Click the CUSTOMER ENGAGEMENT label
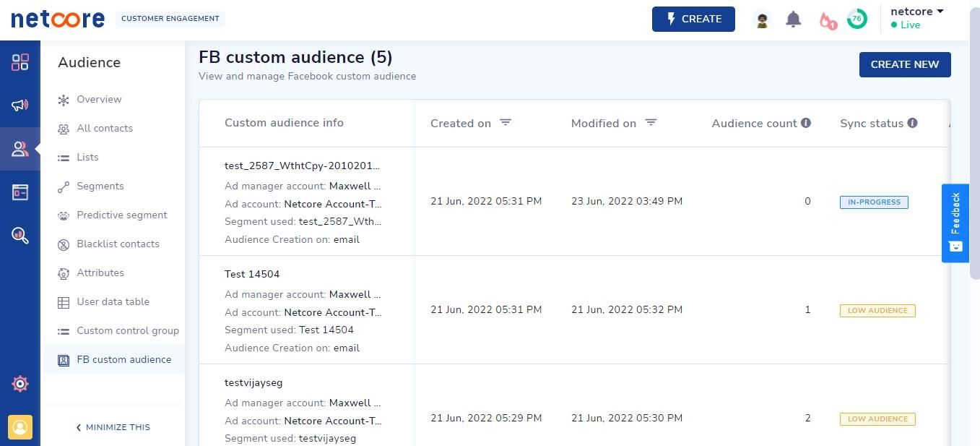This screenshot has width=980, height=446. 170,19
